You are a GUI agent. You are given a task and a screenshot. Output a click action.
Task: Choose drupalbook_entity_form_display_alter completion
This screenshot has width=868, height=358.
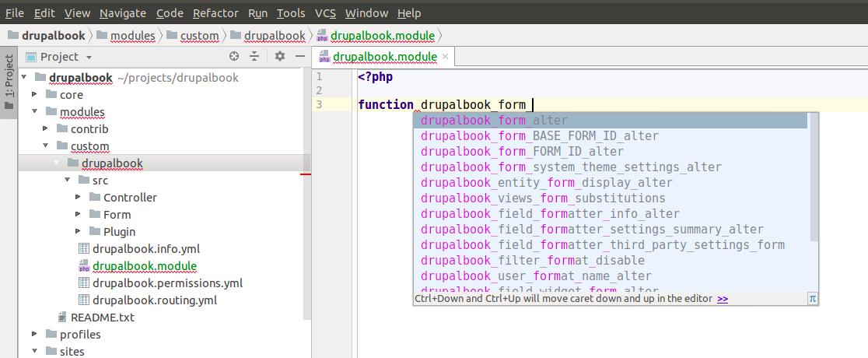click(x=610, y=182)
